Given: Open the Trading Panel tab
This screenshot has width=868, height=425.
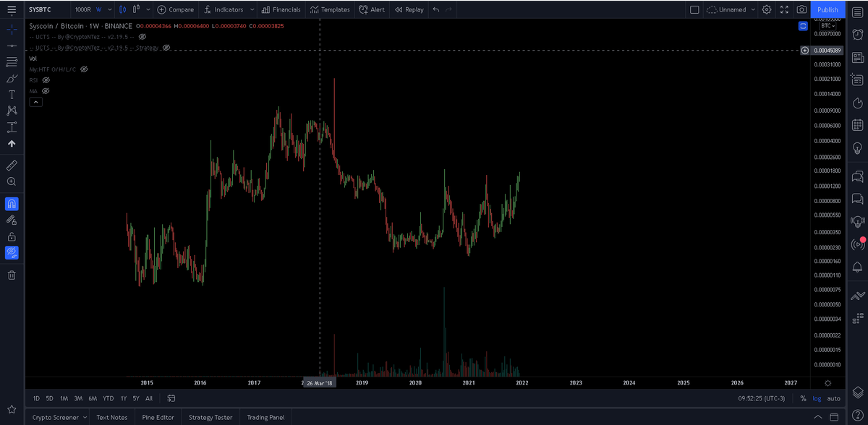Looking at the screenshot, I should [x=265, y=417].
